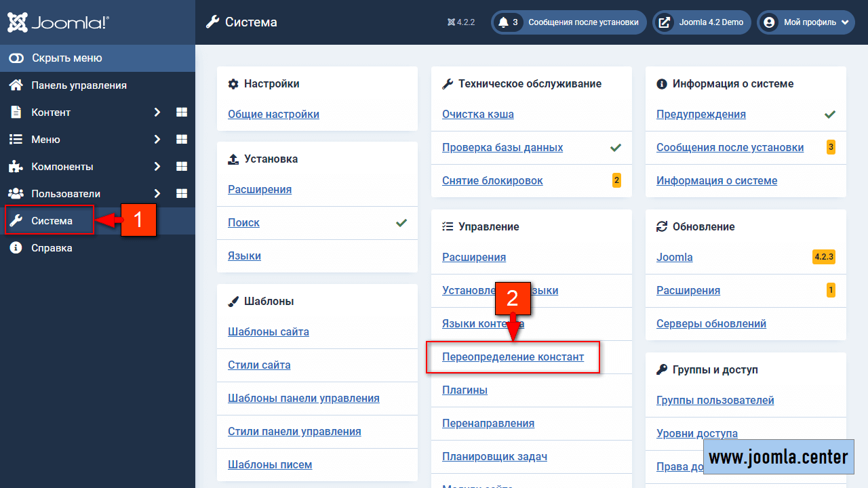
Task: Expand the Контент submenu chevron
Action: click(157, 113)
